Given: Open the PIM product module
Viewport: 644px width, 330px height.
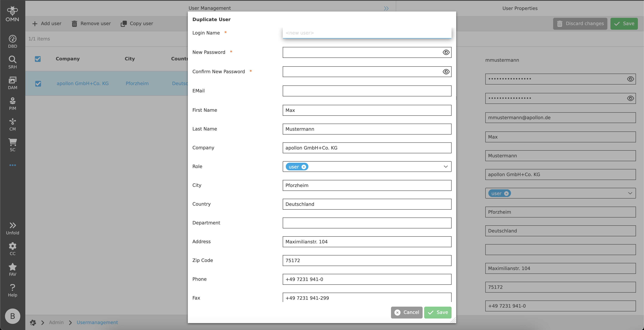Looking at the screenshot, I should click(12, 103).
